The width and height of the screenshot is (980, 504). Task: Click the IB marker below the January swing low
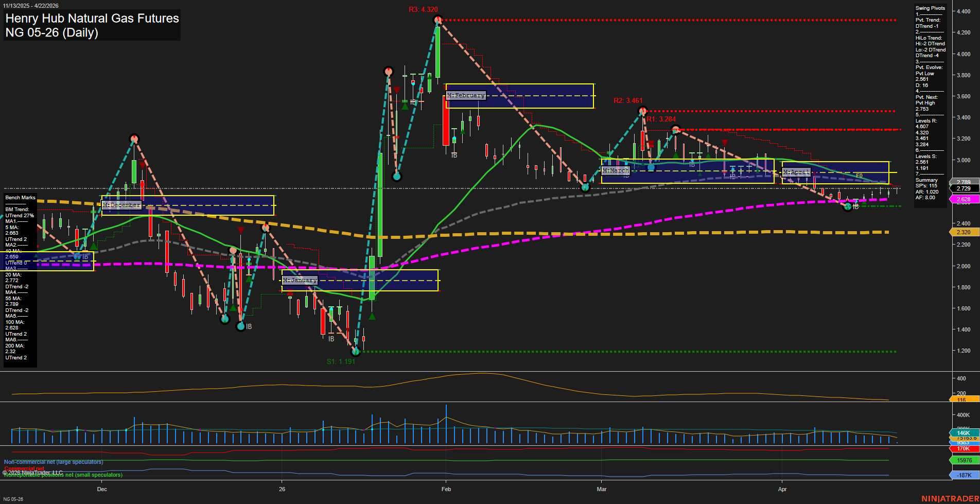[331, 339]
